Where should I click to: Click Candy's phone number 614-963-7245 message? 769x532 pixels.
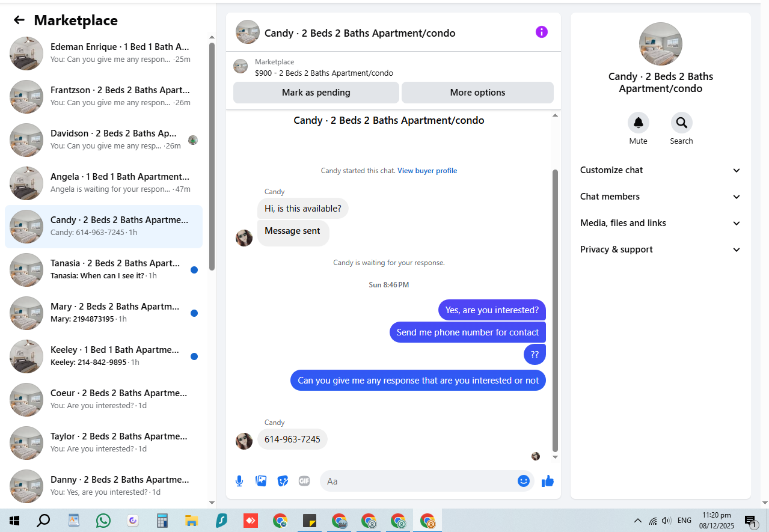tap(292, 439)
